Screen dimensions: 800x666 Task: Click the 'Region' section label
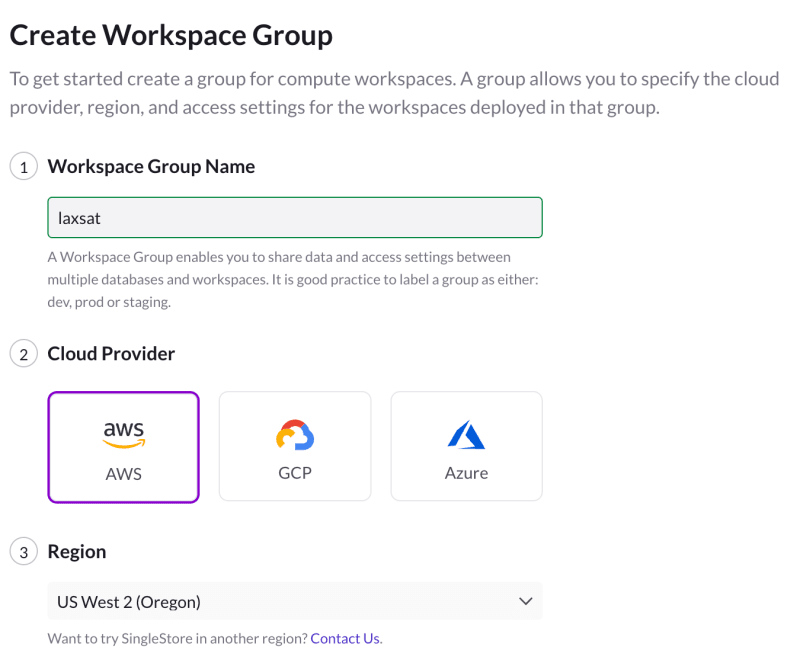coord(77,552)
